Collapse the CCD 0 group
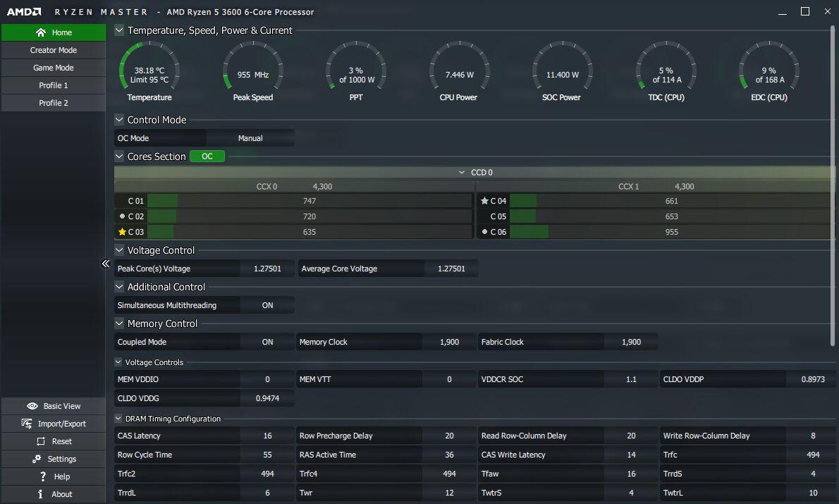Viewport: 839px width, 504px height. pyautogui.click(x=462, y=172)
